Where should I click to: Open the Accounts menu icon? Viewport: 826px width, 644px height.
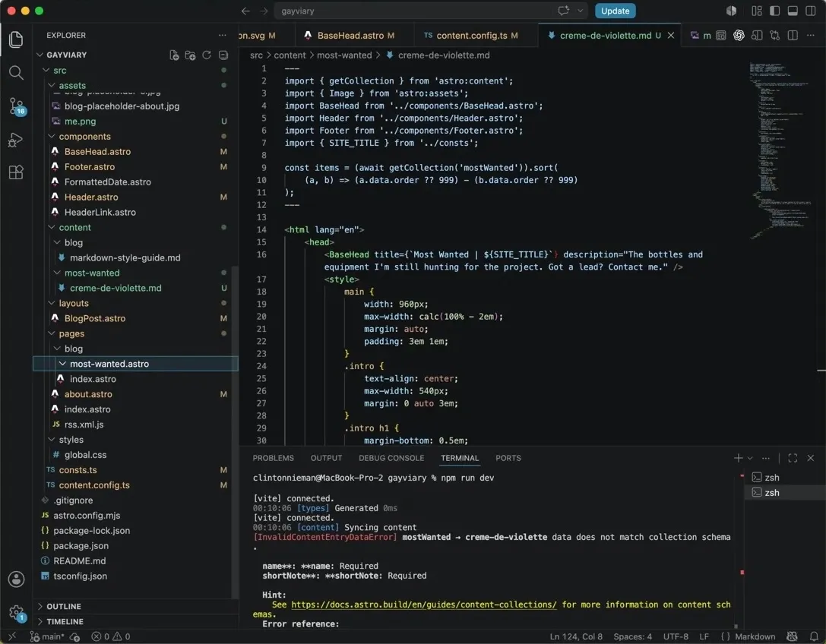point(16,579)
